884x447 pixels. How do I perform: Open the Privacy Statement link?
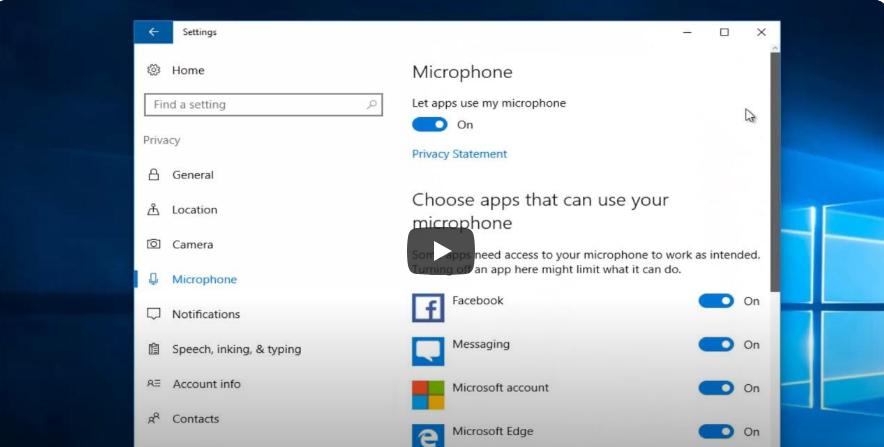tap(459, 154)
